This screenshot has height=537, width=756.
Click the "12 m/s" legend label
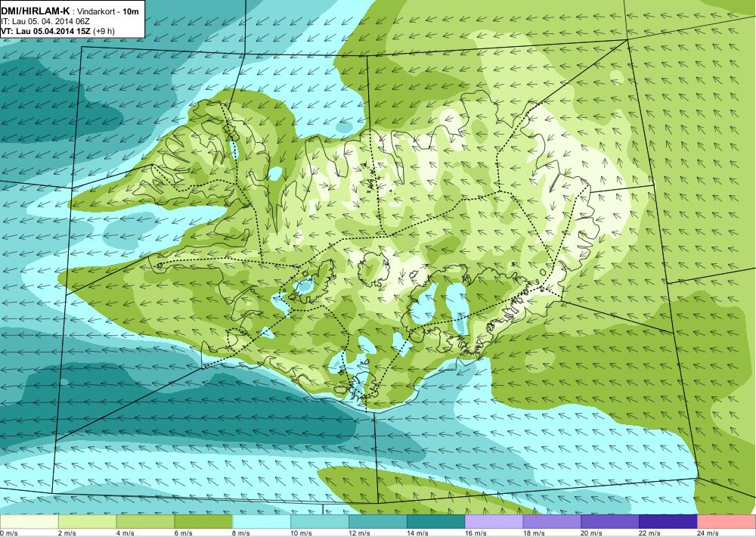[x=359, y=533]
